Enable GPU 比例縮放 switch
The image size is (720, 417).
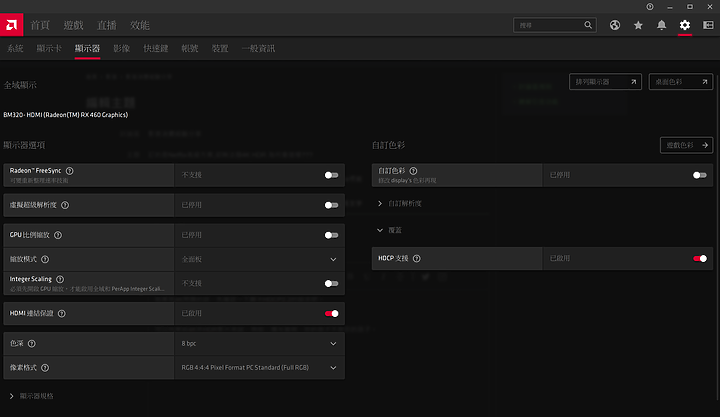pyautogui.click(x=331, y=235)
